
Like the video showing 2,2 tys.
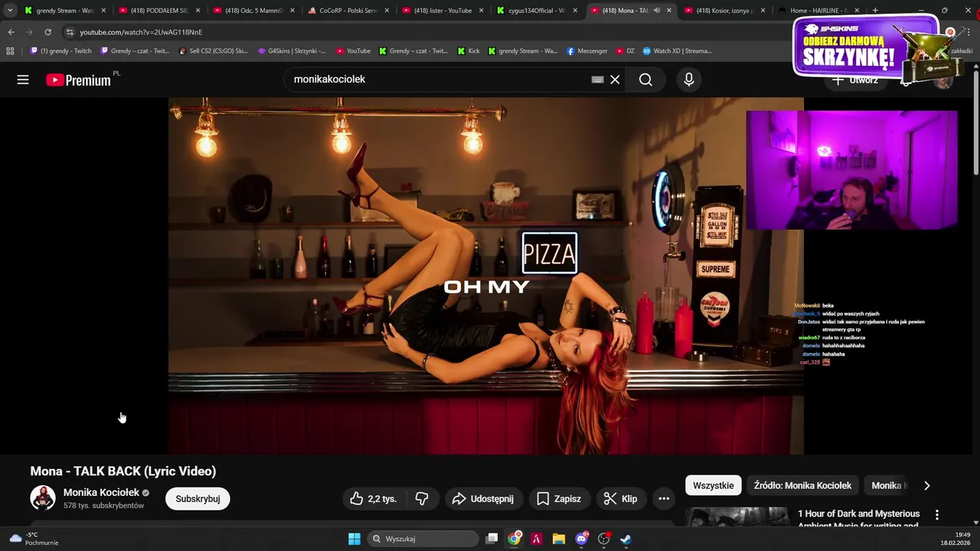click(373, 499)
